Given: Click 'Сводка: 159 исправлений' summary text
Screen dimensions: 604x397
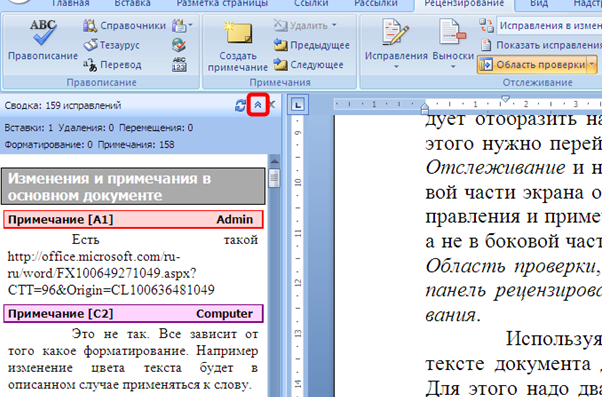Looking at the screenshot, I should [63, 106].
